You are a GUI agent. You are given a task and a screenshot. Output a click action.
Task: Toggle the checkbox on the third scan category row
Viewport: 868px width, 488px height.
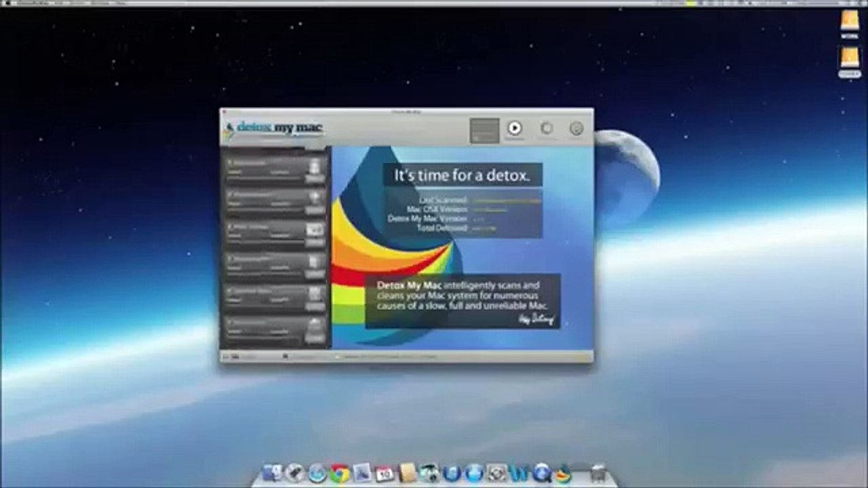click(231, 226)
